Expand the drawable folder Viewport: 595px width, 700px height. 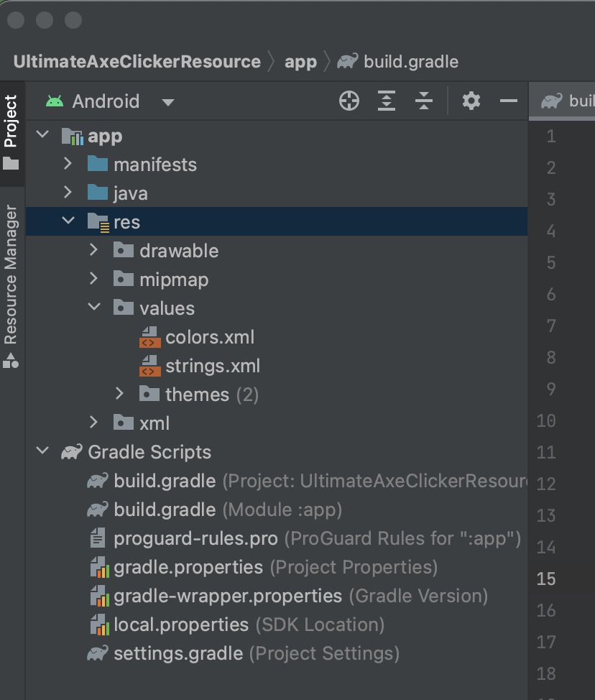[93, 249]
